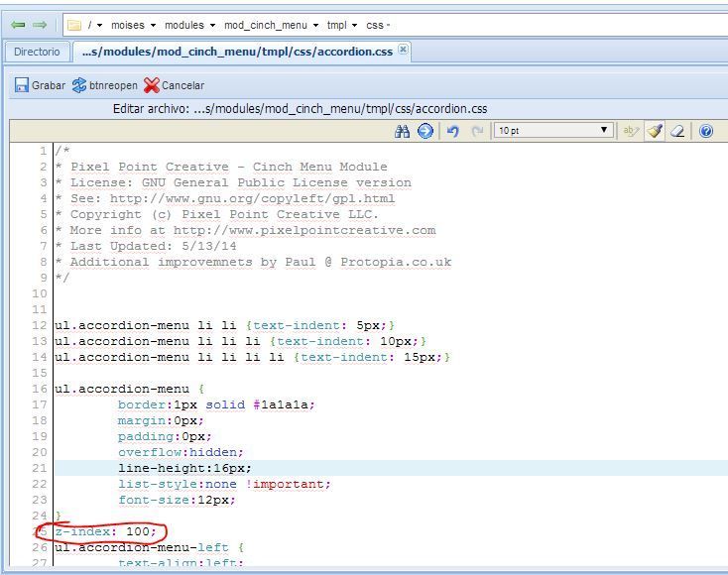Click line 22 'list-style:none !important;'
Image resolution: width=728 pixels, height=575 pixels.
(x=224, y=484)
